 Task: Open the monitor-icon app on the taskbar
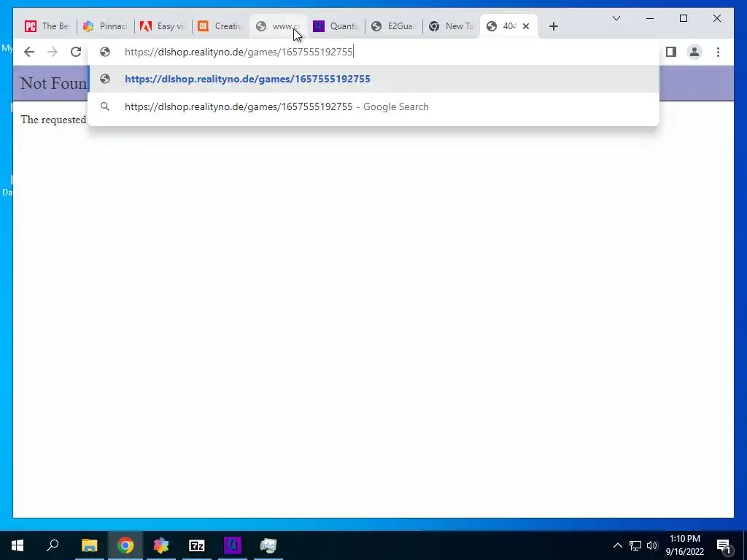coord(268,545)
